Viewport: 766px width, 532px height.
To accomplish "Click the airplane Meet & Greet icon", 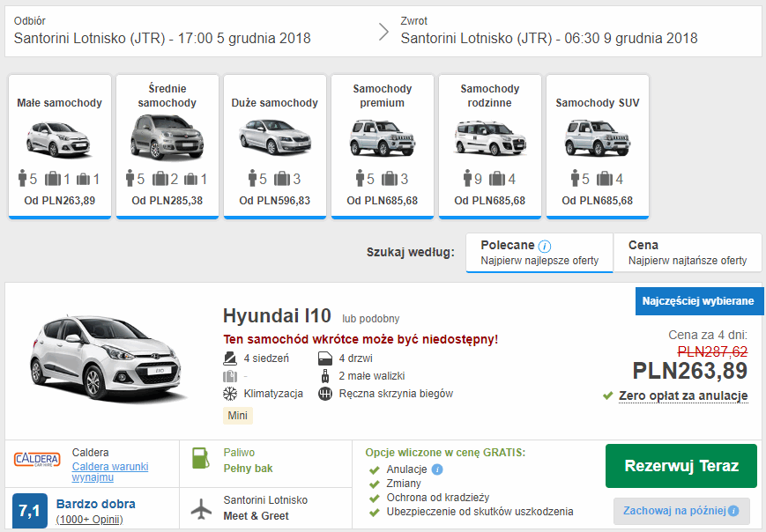I will tap(201, 508).
